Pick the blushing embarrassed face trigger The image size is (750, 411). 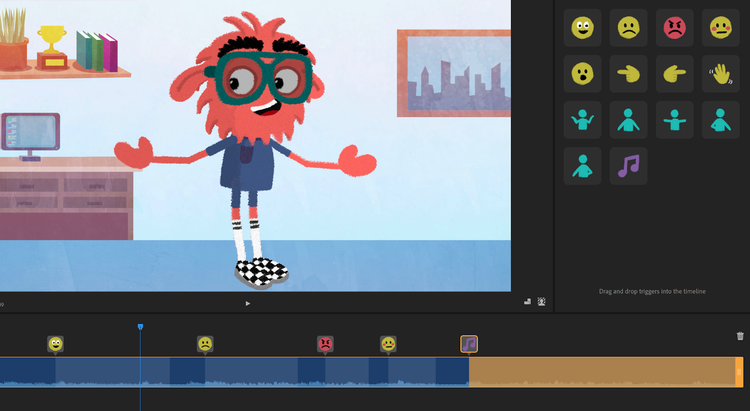pos(721,27)
